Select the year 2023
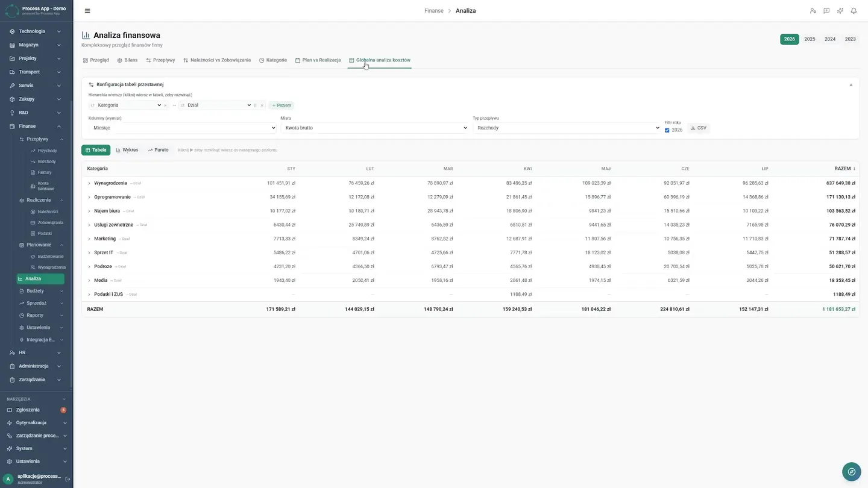The width and height of the screenshot is (868, 488). 850,39
